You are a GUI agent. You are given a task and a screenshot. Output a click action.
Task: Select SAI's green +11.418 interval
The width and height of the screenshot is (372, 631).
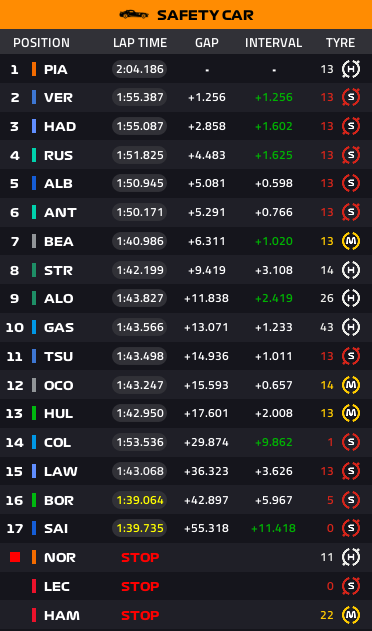pos(273,528)
